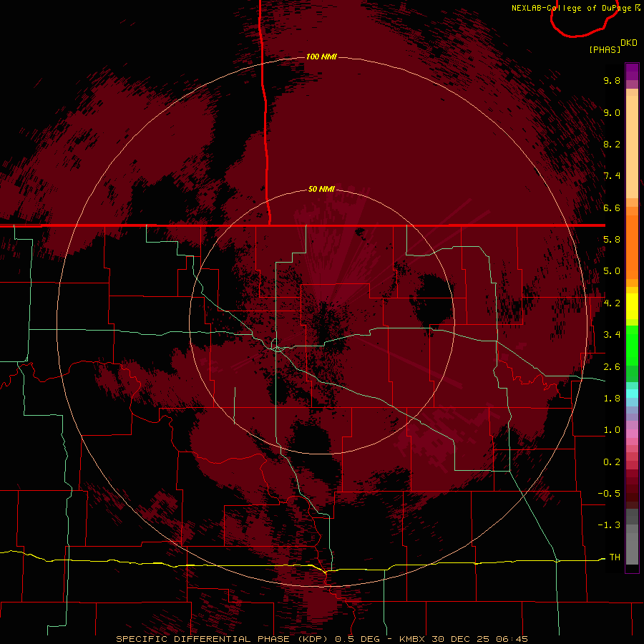Pick the pink swatch on the color bar
This screenshot has height=644, width=644.
tap(632, 434)
